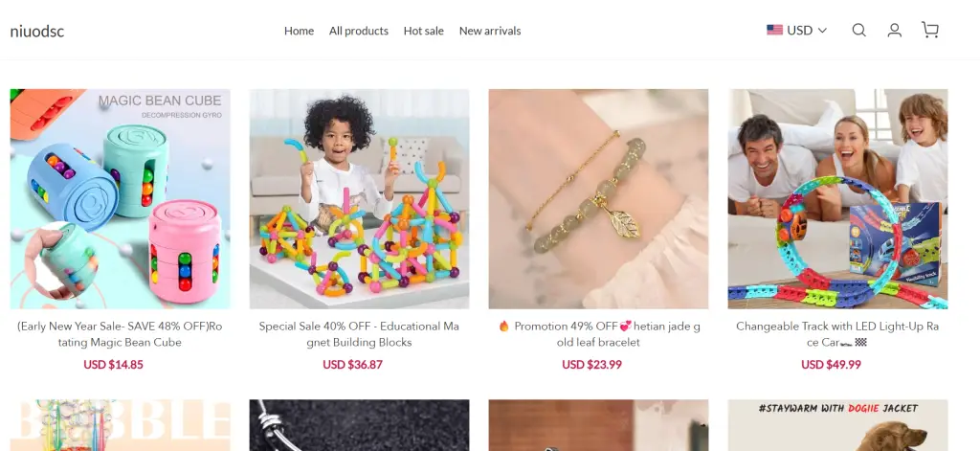The height and width of the screenshot is (451, 980).
Task: Open the shopping cart icon
Action: [x=929, y=30]
